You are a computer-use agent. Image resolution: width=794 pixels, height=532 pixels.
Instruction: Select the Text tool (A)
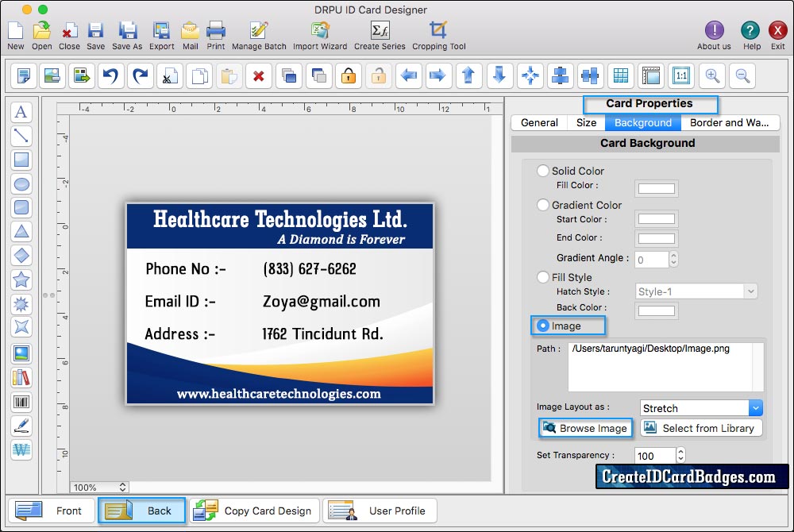pyautogui.click(x=21, y=112)
